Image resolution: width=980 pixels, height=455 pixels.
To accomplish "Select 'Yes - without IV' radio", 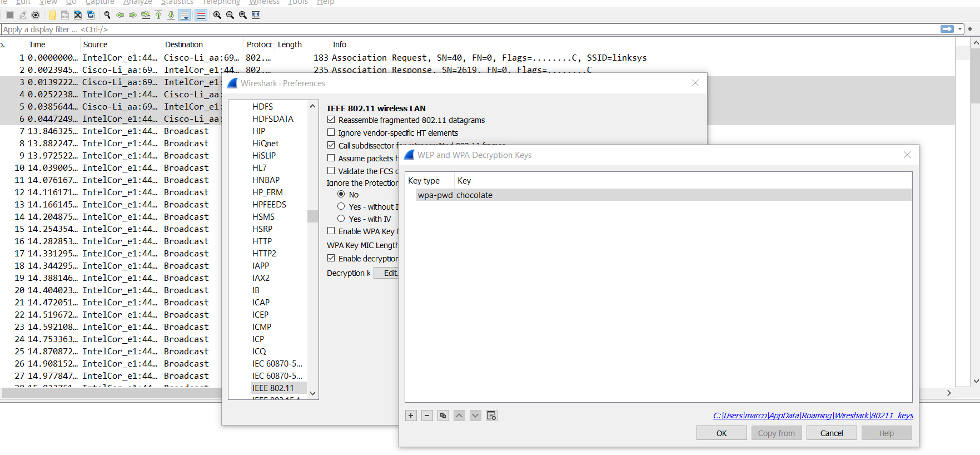I will pos(341,206).
